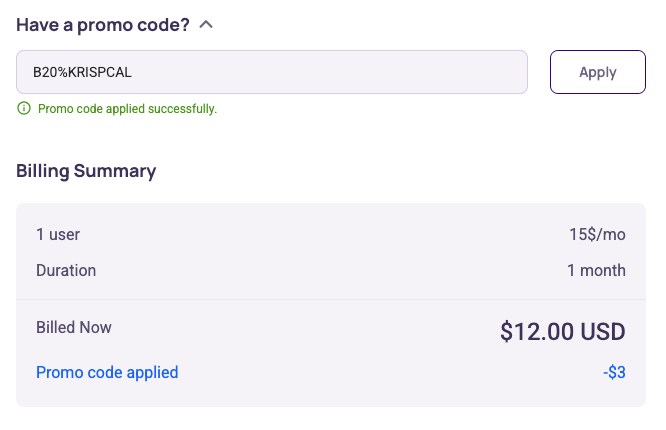Click the "Have a promo code?" heading
666x430 pixels.
(103, 24)
